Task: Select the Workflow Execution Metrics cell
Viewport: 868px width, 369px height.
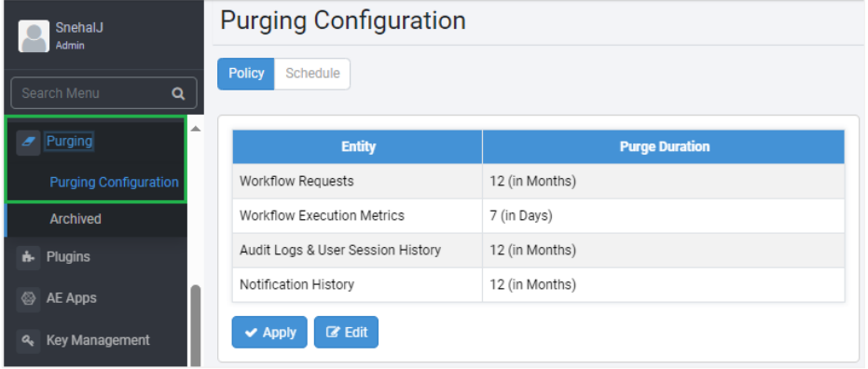Action: point(358,216)
